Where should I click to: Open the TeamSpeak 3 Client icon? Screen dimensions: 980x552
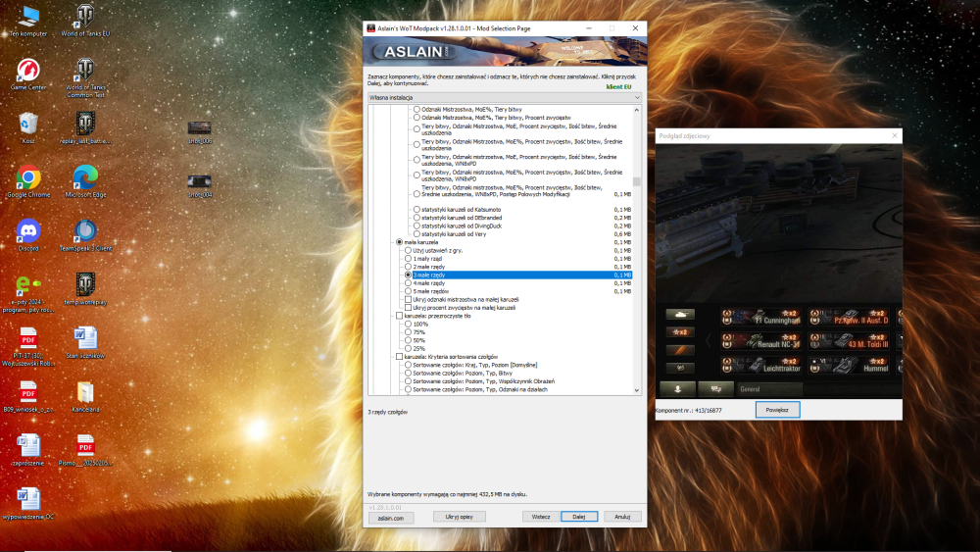pyautogui.click(x=85, y=235)
